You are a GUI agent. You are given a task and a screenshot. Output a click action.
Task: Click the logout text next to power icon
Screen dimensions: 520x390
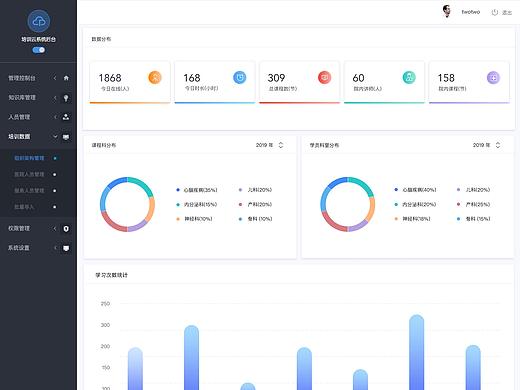507,12
